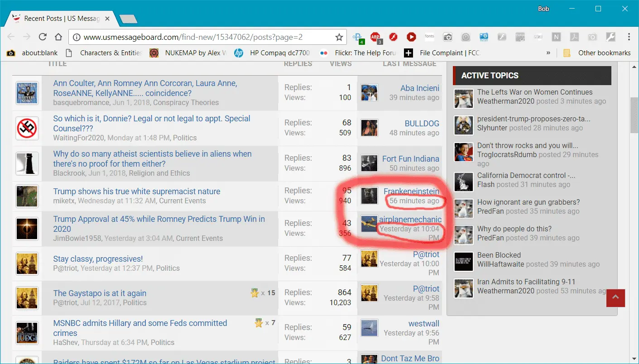Screen dimensions: 639x364
Task: Click the red scroll-to-top arrow button
Action: 615,297
